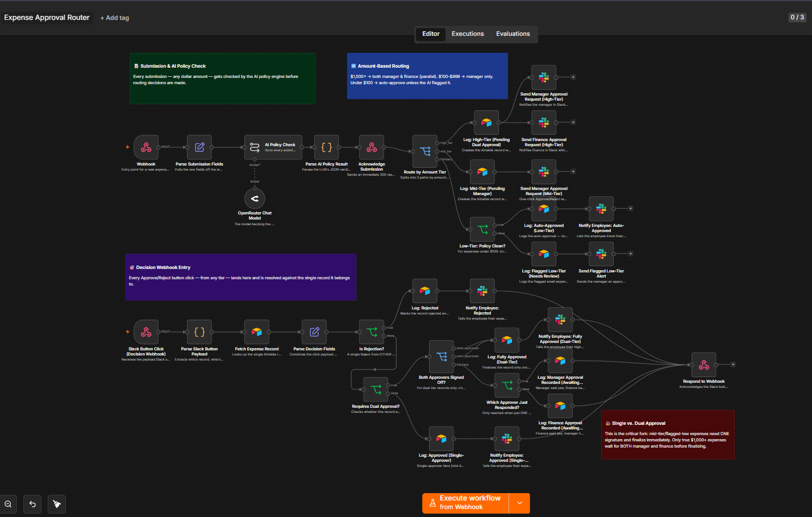Open the OpenRouter Chat Model node
The width and height of the screenshot is (812, 517).
pyautogui.click(x=255, y=198)
